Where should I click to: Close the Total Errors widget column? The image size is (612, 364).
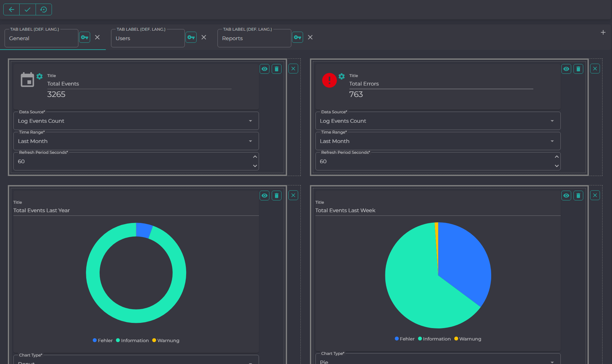(595, 69)
